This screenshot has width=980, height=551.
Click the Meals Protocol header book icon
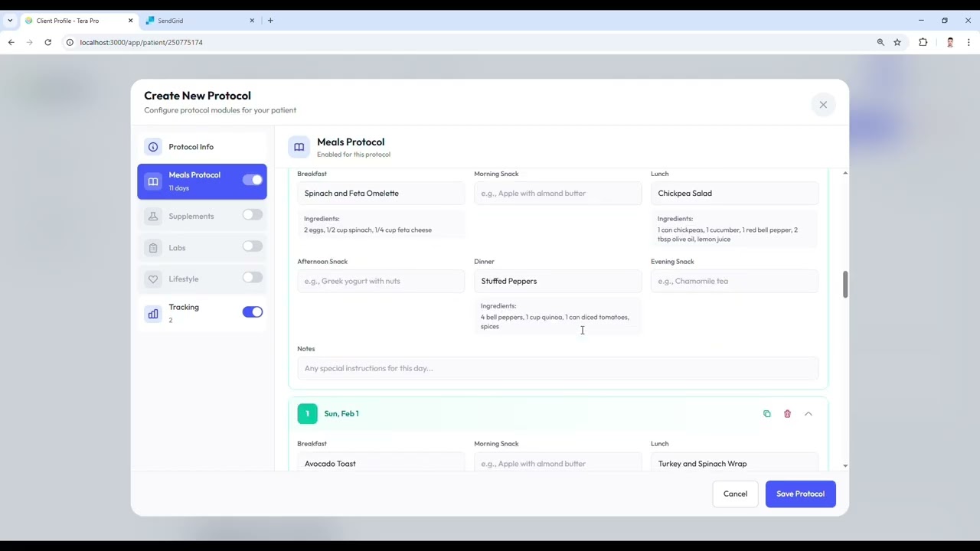pyautogui.click(x=299, y=147)
